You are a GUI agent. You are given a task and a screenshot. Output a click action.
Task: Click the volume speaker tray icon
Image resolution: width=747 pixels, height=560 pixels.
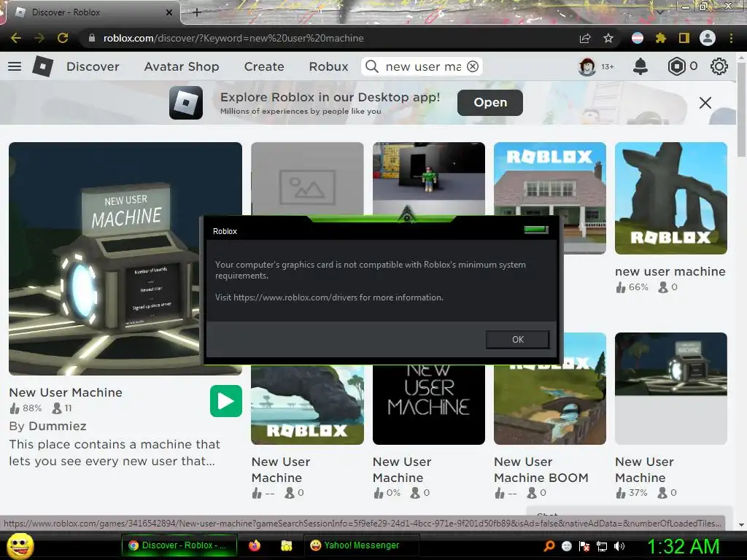click(619, 546)
